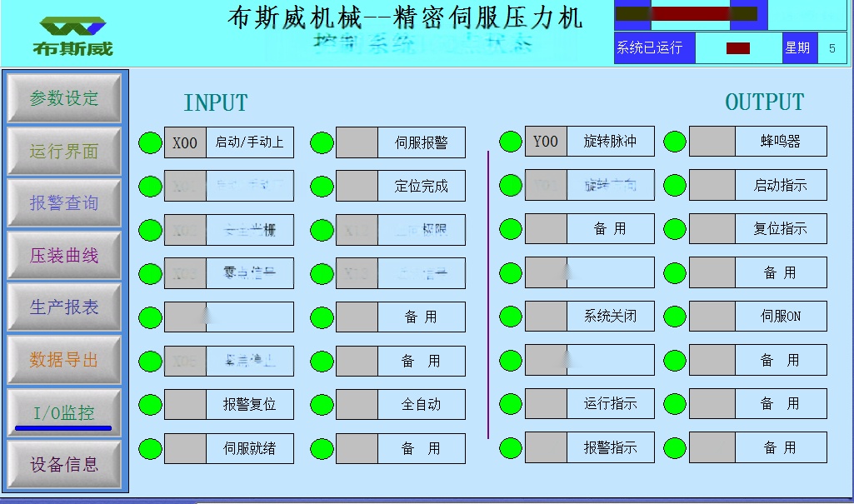
Task: Click the 全自动 label
Action: [x=422, y=404]
